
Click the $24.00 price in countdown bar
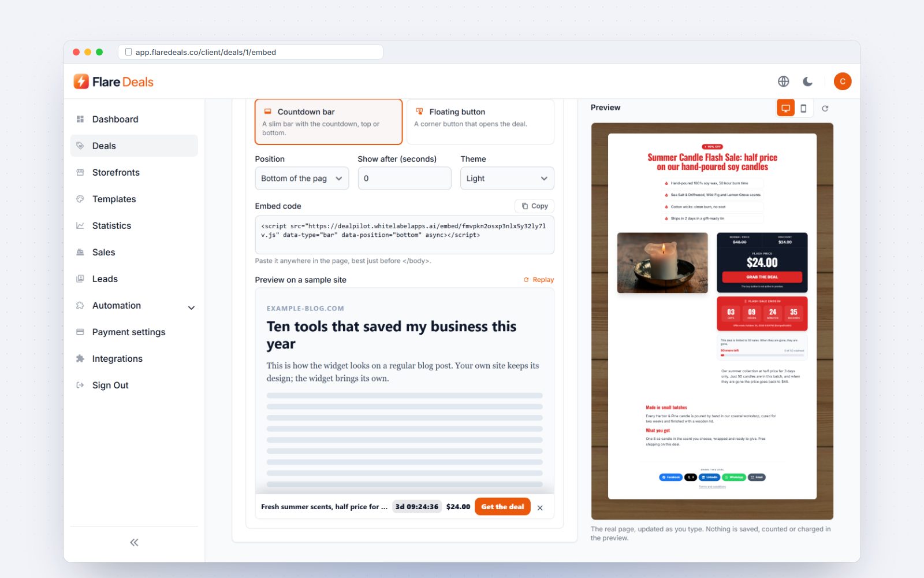click(458, 506)
